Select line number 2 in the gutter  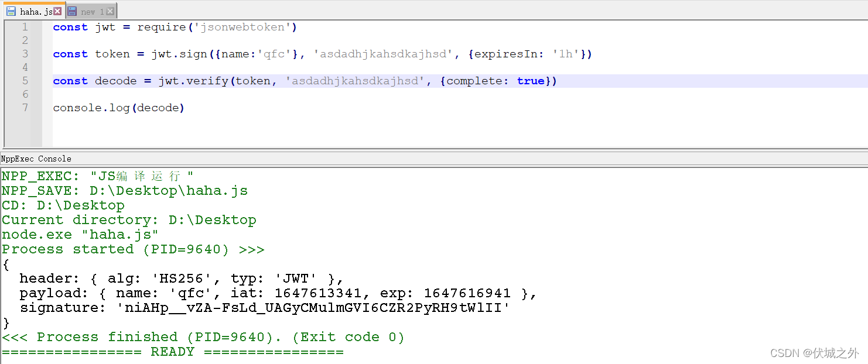tap(25, 40)
